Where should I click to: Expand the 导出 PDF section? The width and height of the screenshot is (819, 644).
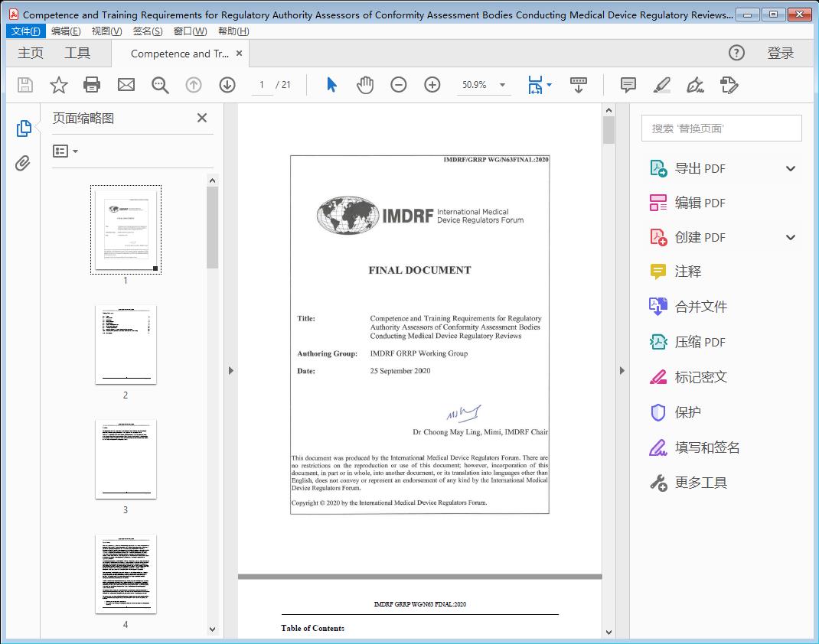791,168
